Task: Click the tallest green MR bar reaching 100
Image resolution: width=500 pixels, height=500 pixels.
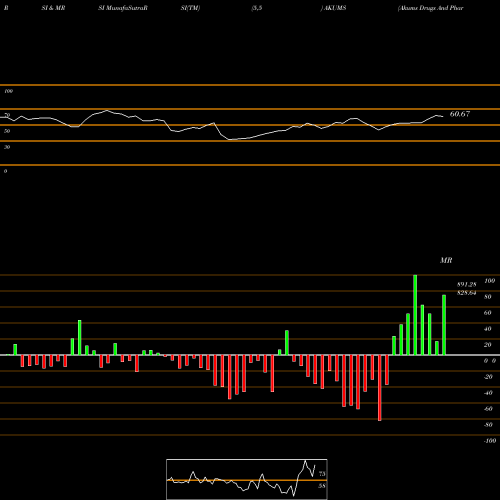Action: click(x=415, y=315)
